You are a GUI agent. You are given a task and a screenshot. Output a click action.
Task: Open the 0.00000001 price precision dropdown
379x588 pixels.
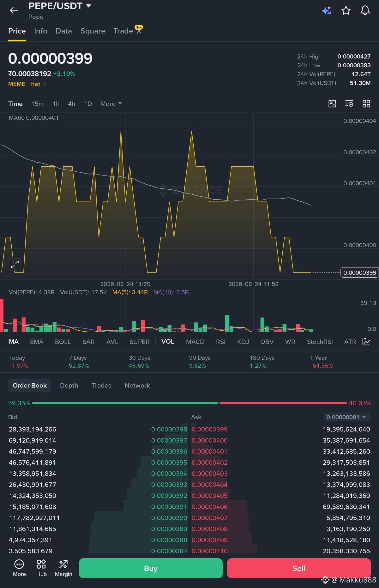347,417
